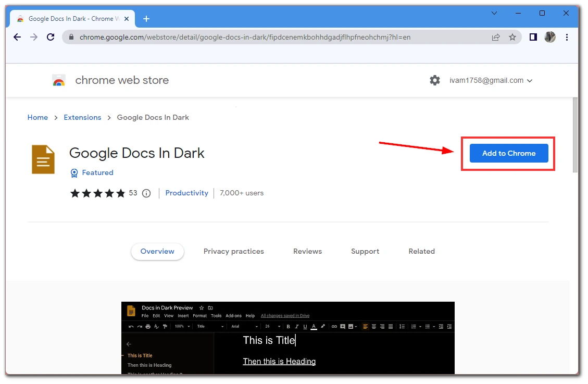588x384 pixels.
Task: Switch to the Overview tab
Action: click(157, 251)
